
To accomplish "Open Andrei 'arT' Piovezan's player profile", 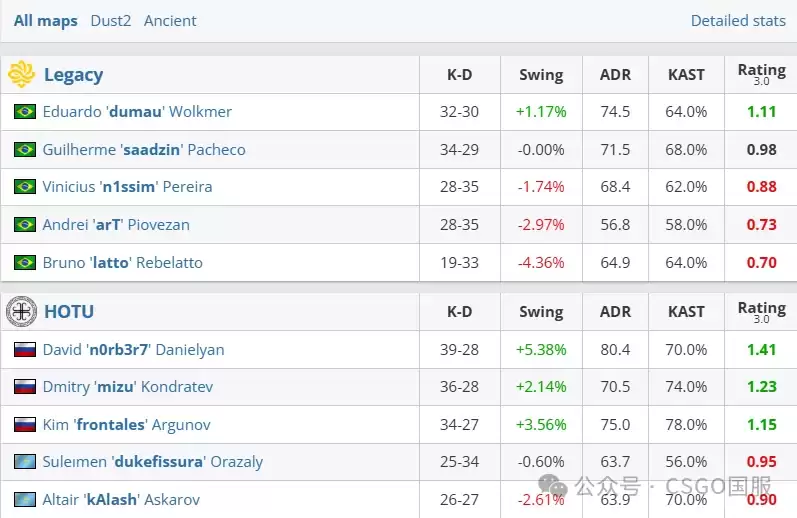I will pyautogui.click(x=116, y=225).
